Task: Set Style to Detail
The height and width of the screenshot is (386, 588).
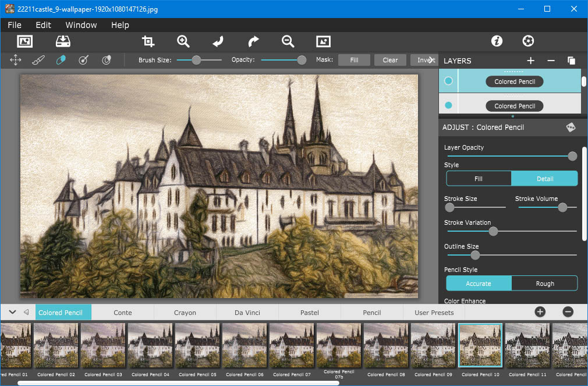Action: coord(544,179)
